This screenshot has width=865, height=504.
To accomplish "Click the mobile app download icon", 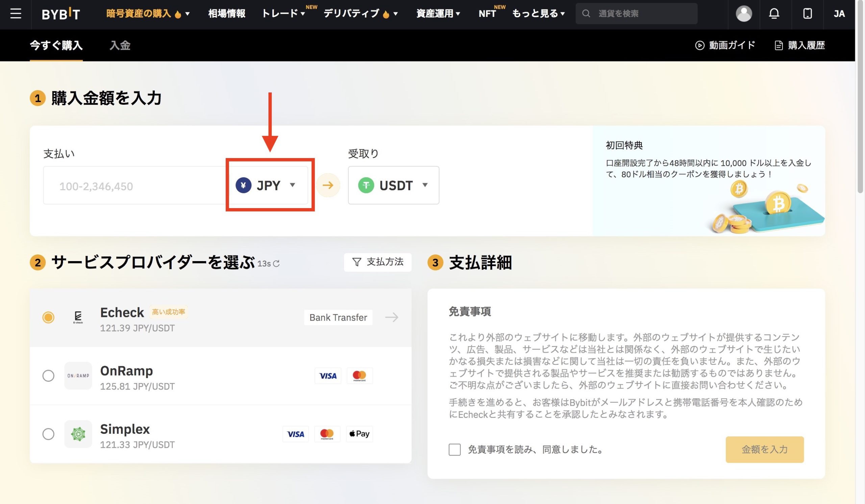I will coord(807,14).
